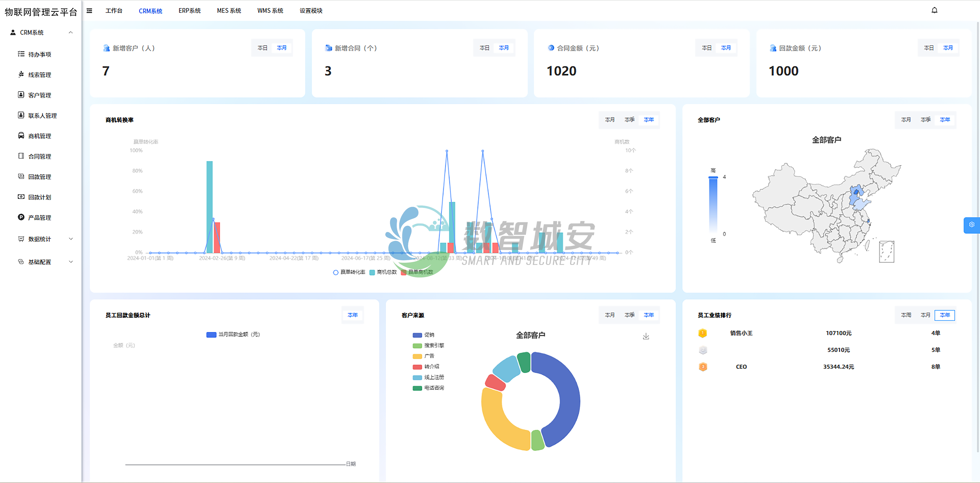
Task: Click 本年 button in 员工回款金额总计
Action: pos(352,315)
